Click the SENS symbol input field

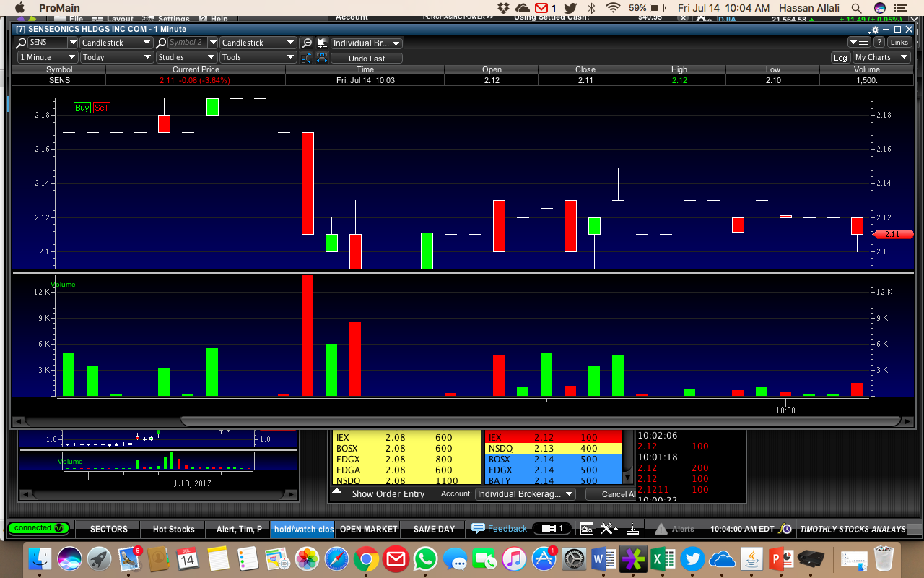pyautogui.click(x=48, y=43)
